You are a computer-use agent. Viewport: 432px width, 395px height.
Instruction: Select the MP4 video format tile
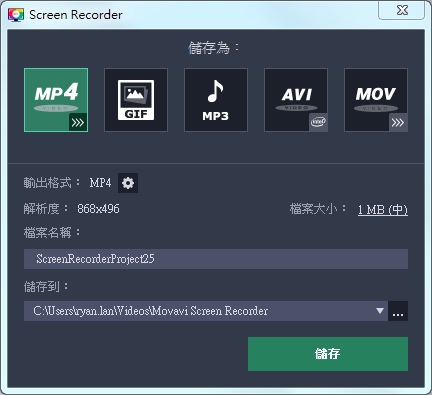point(56,100)
